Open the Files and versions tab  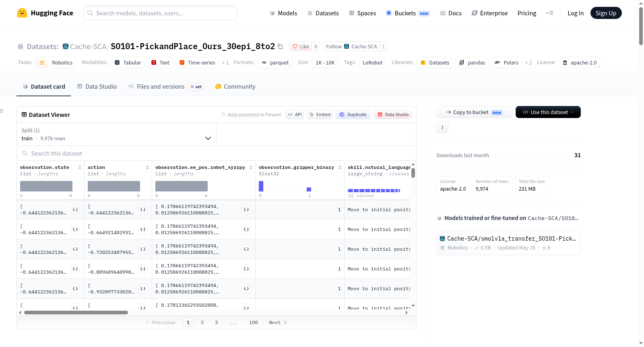tap(166, 87)
